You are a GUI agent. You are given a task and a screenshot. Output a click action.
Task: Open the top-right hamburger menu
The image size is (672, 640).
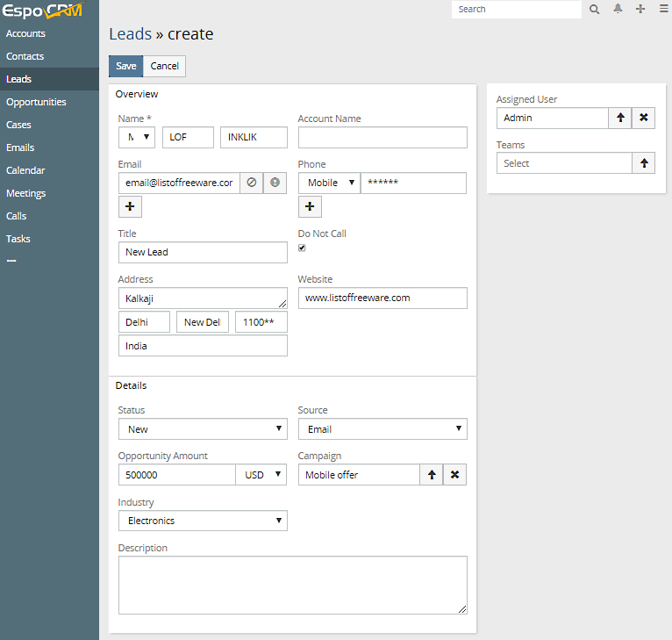point(663,9)
